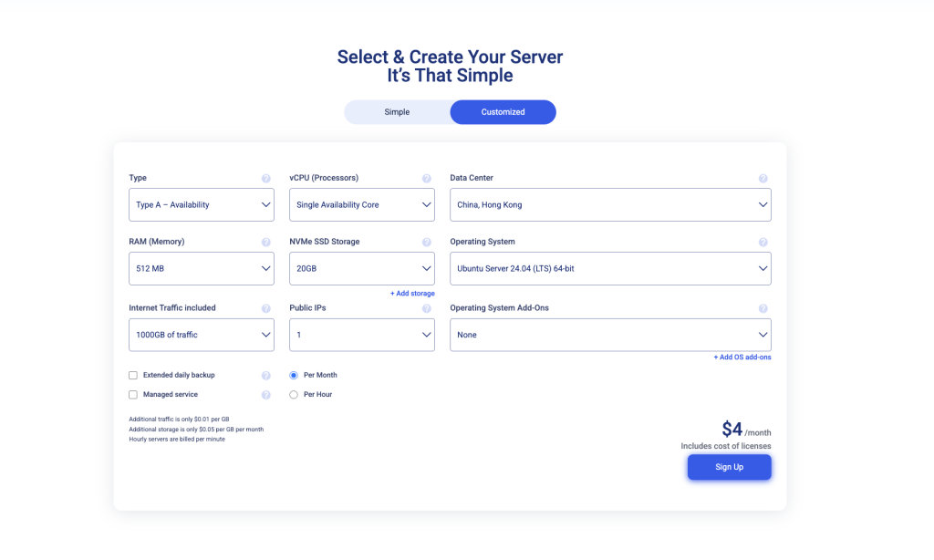Screen dimensions: 934x560
Task: Click the Add storage link
Action: coord(412,293)
